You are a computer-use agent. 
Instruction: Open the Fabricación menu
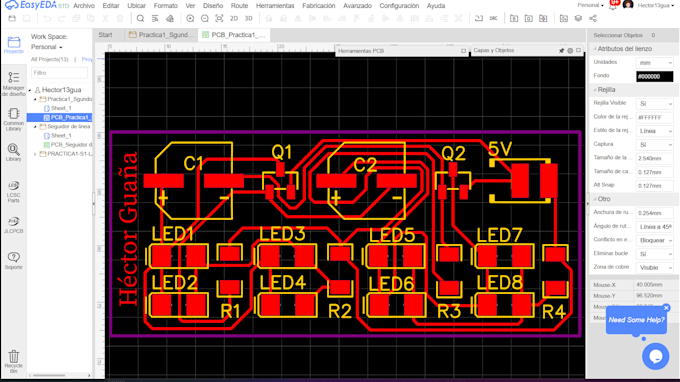tap(319, 6)
